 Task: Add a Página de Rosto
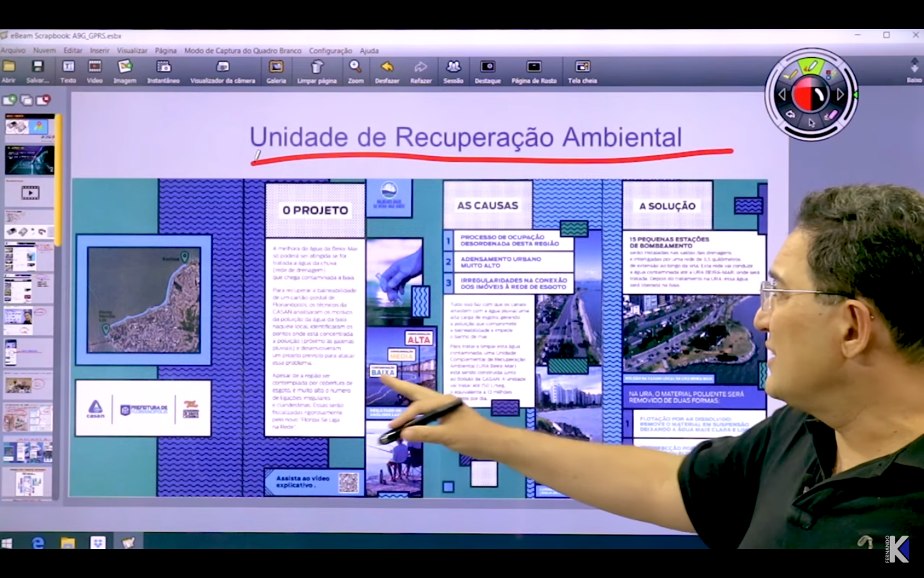click(534, 71)
